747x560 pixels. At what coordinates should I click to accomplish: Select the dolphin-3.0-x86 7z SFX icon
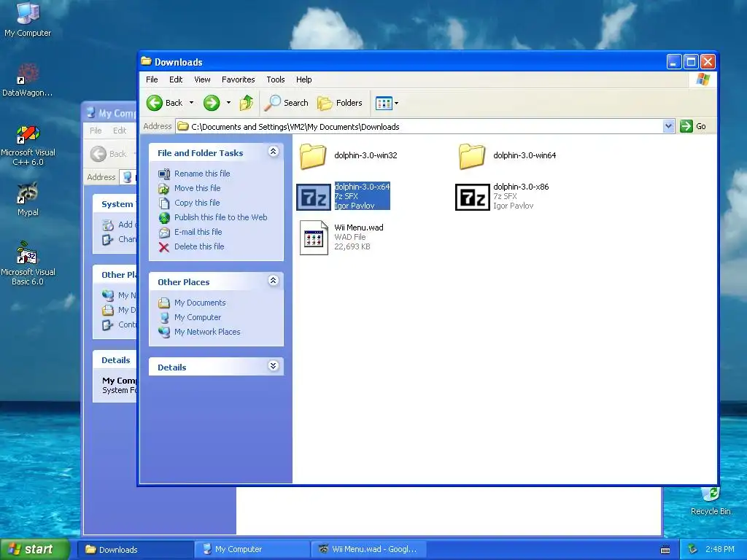[x=472, y=197]
